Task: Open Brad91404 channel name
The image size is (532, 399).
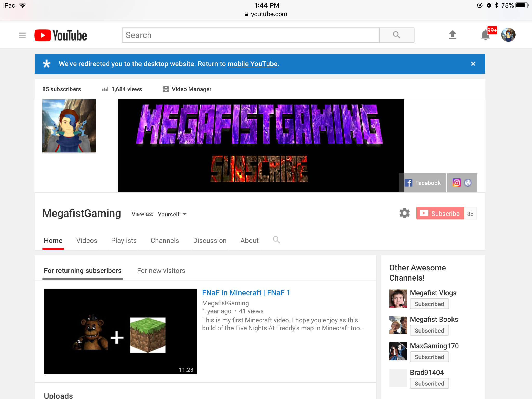Action: [427, 372]
